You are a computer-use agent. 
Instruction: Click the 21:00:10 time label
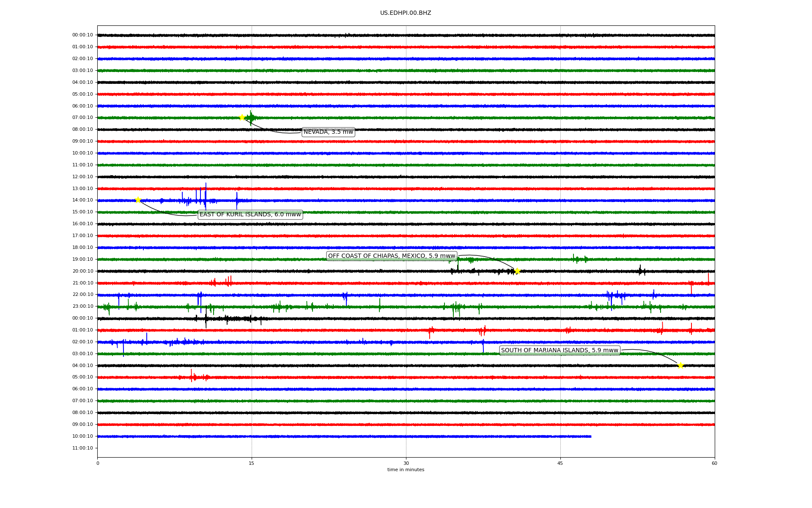[x=82, y=283]
